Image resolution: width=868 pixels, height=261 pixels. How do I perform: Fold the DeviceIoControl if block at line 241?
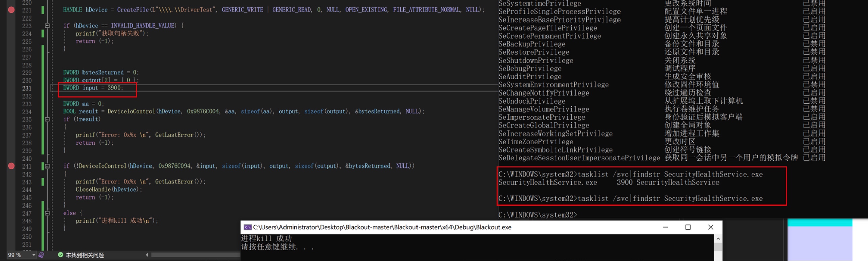[x=47, y=166]
